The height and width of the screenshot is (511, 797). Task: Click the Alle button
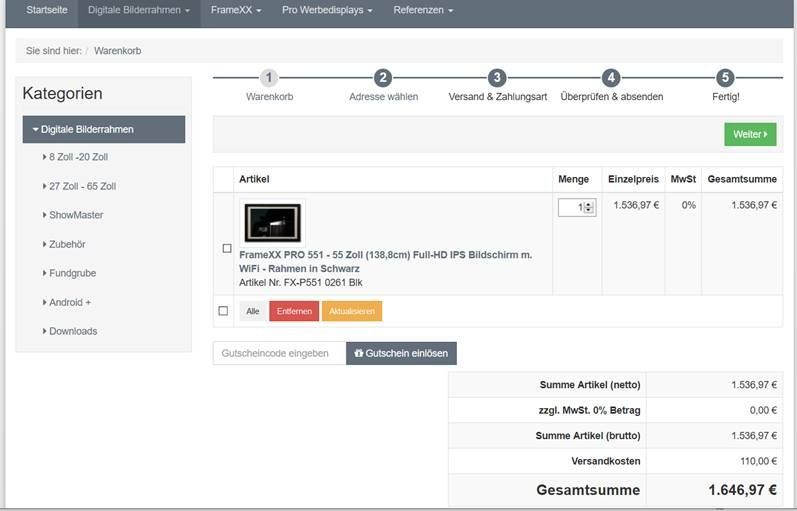click(253, 311)
